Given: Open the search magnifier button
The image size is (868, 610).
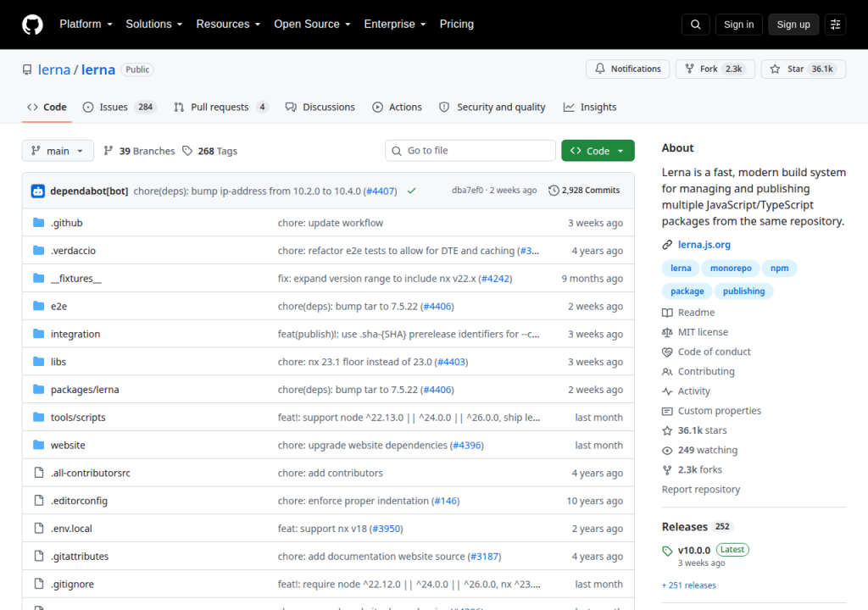Looking at the screenshot, I should pyautogui.click(x=695, y=25).
